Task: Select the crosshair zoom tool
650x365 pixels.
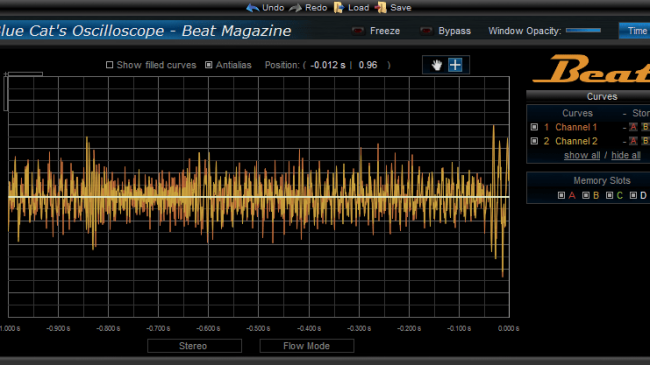Action: tap(455, 65)
